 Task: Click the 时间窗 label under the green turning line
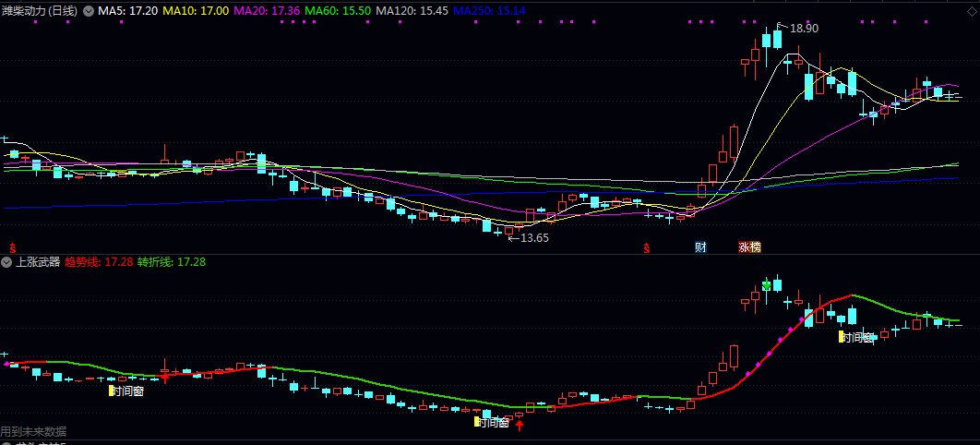pyautogui.click(x=855, y=338)
